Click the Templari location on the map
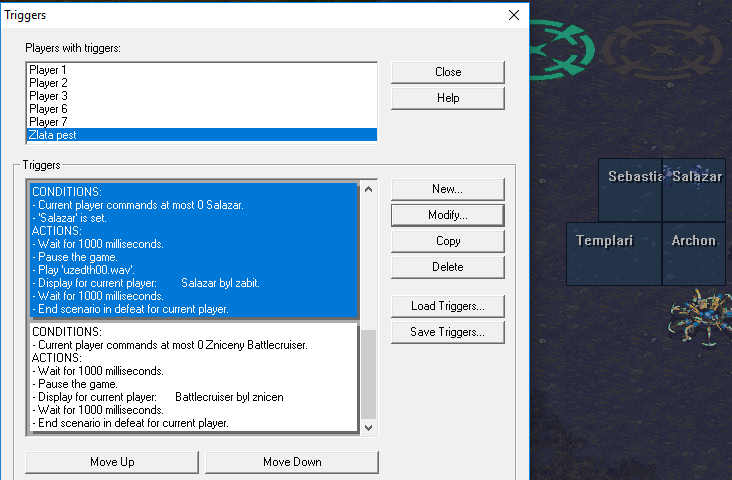The image size is (732, 480). (614, 254)
